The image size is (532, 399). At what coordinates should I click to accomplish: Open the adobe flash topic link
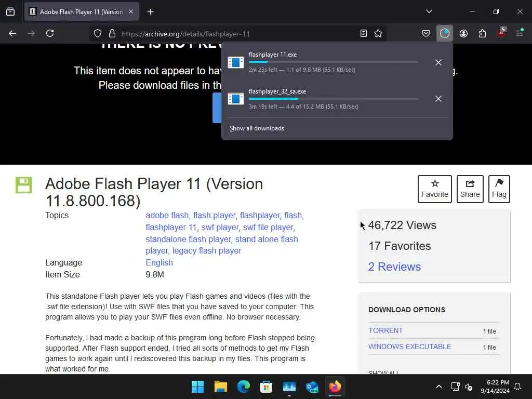coord(167,216)
